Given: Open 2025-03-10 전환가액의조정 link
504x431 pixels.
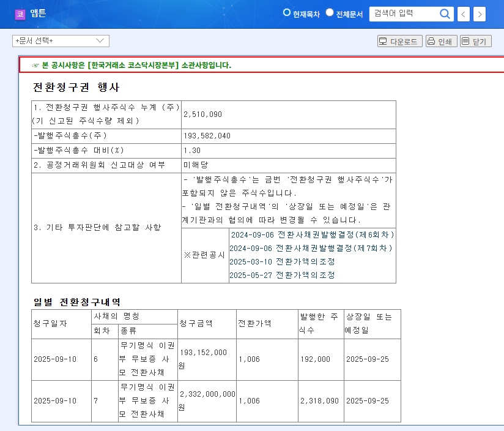Looking at the screenshot, I should click(282, 262).
